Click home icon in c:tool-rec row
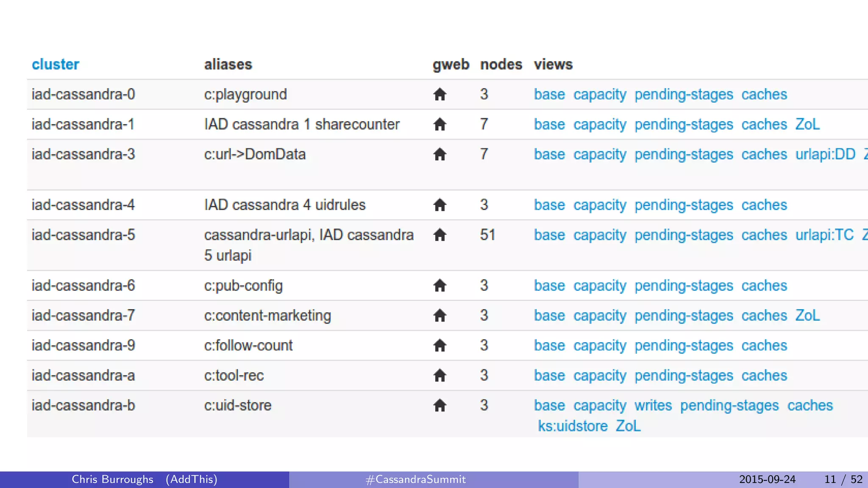Viewport: 868px width, 488px height. pos(440,375)
